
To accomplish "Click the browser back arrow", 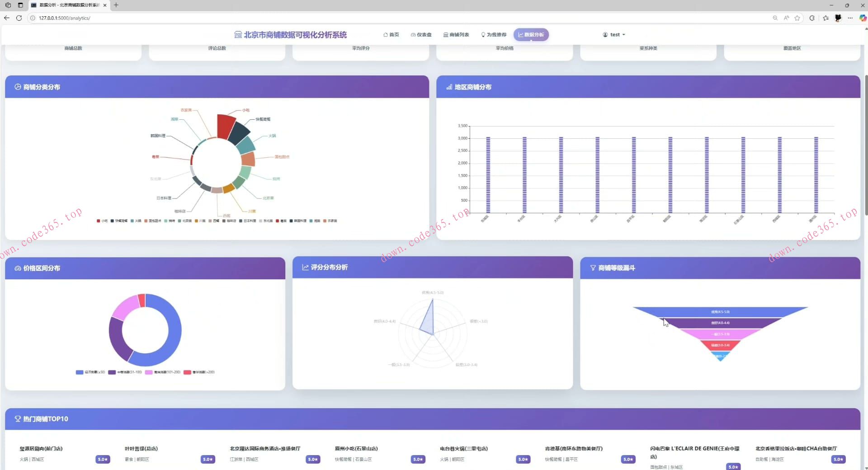I will click(6, 18).
